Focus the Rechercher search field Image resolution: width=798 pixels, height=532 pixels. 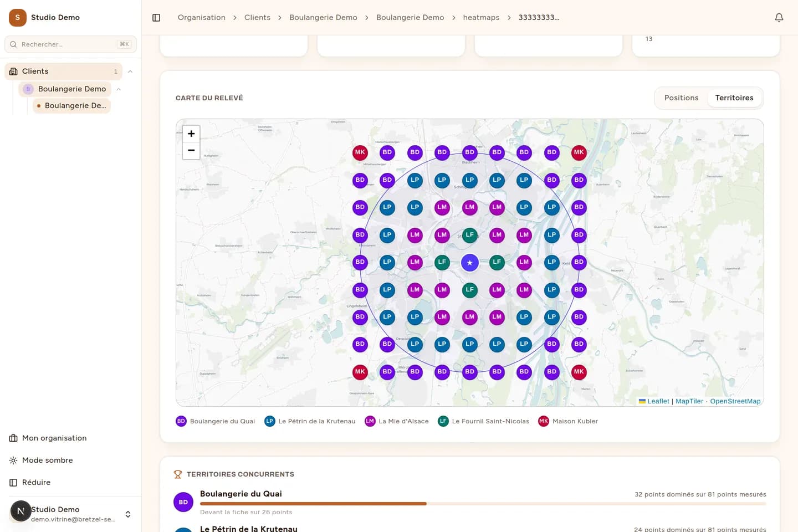point(70,44)
